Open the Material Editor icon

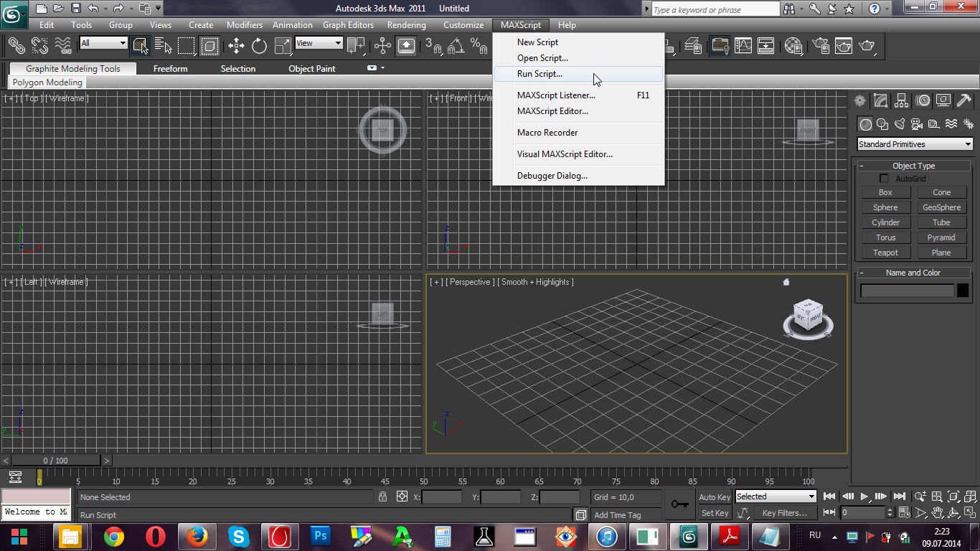[x=793, y=46]
